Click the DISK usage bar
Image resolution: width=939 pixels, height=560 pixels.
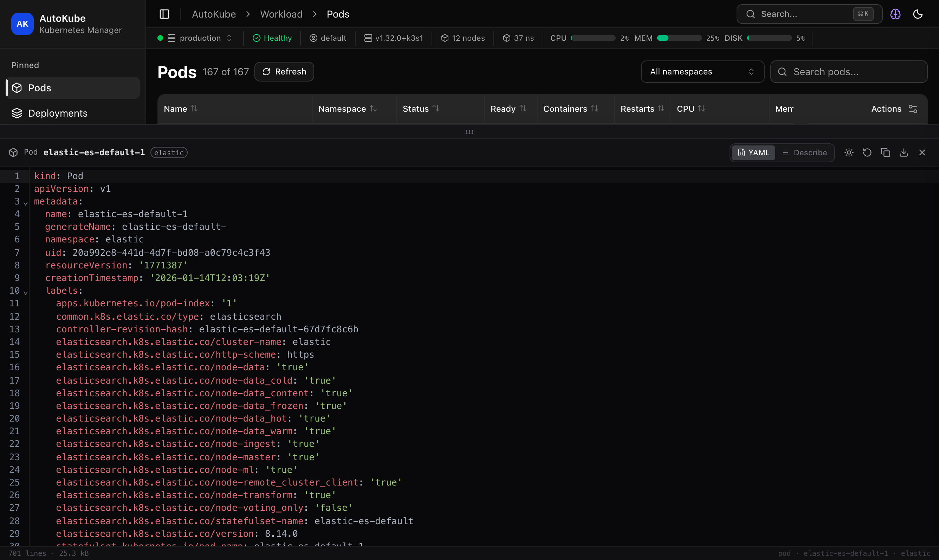click(x=769, y=38)
